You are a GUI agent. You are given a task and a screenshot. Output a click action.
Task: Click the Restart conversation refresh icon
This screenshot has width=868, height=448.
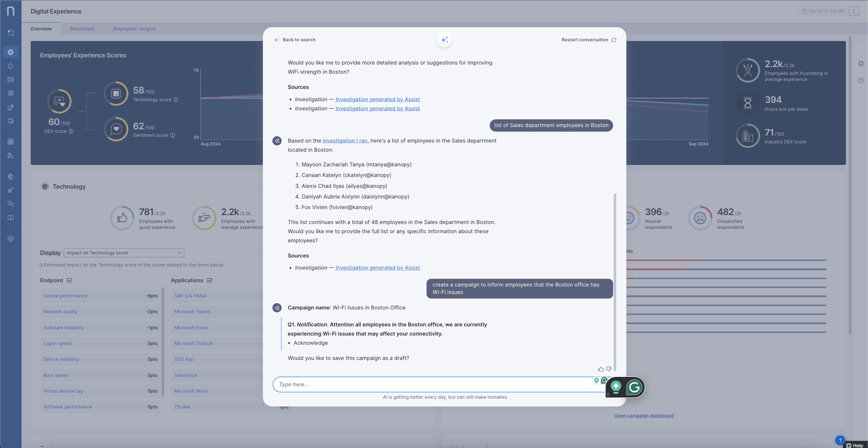coord(614,40)
